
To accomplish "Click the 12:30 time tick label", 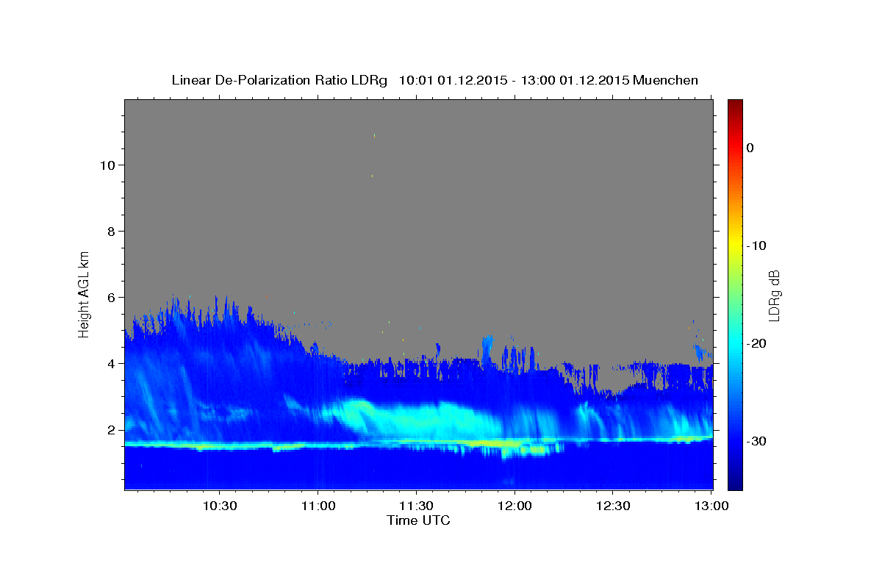I will [x=613, y=506].
